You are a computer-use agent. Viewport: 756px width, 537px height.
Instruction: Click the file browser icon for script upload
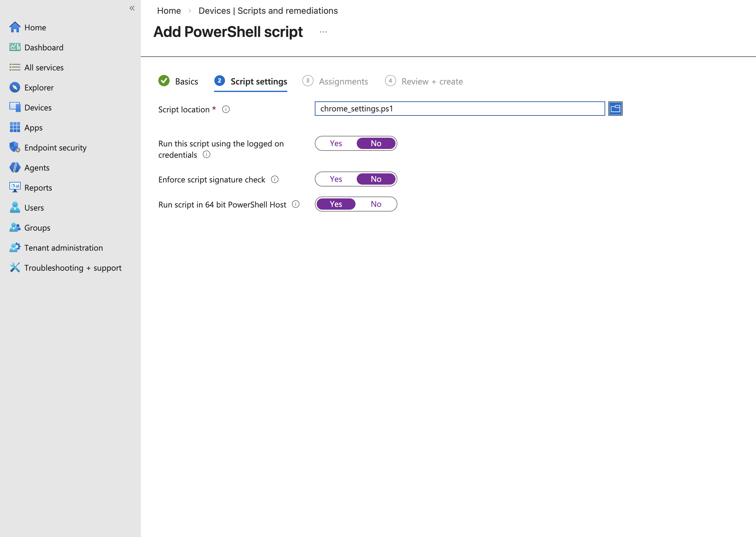click(x=615, y=109)
